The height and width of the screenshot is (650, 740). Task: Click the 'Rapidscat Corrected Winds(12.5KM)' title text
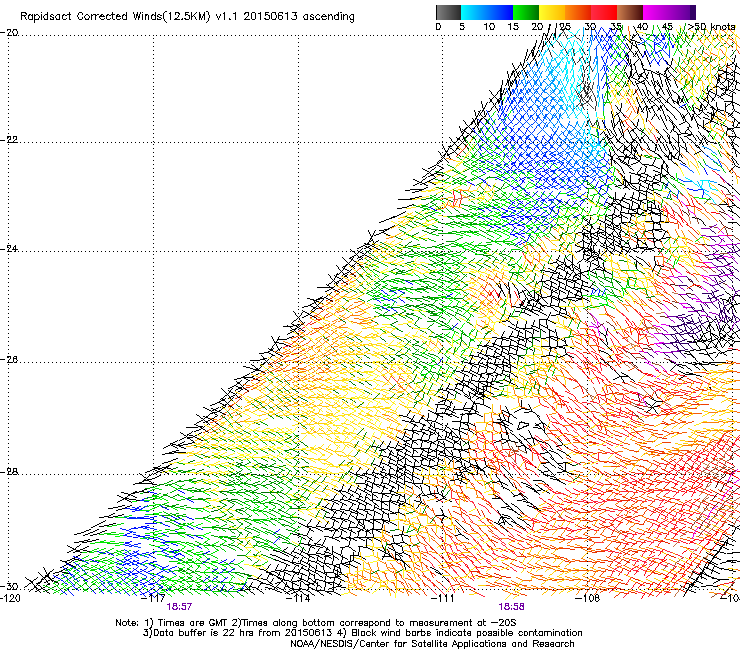115,17
